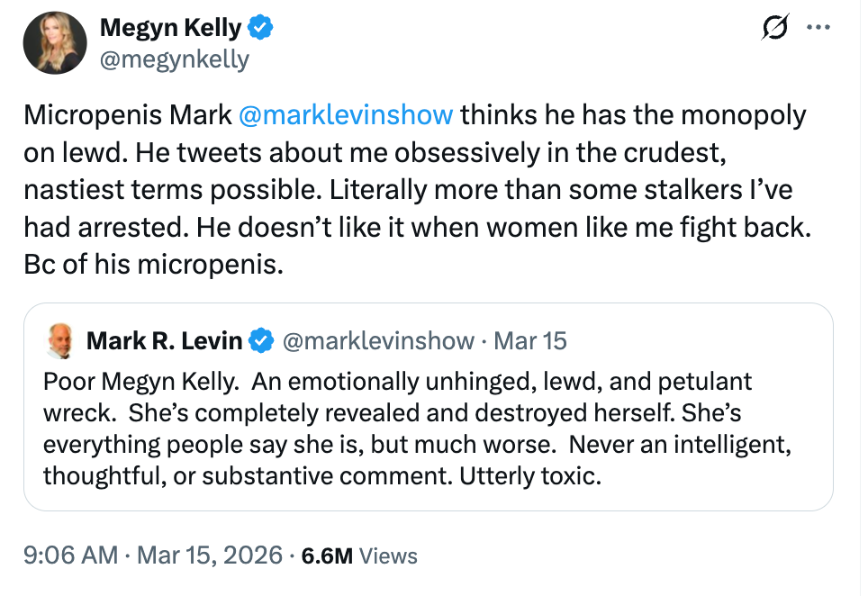Open the @megynkelly handle below name
This screenshot has width=868, height=596.
point(174,59)
